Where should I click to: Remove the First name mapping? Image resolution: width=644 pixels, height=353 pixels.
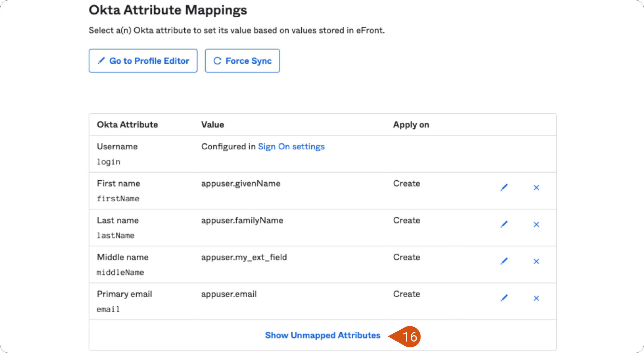536,188
